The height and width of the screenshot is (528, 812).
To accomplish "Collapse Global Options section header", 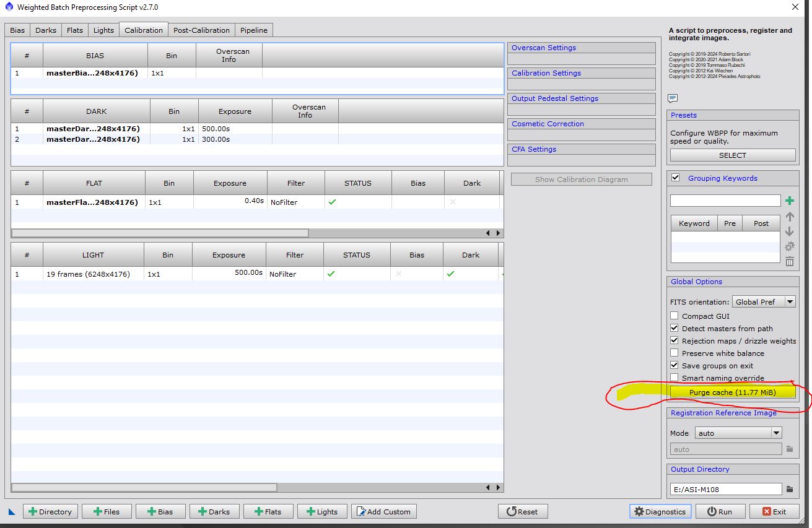I will click(733, 282).
